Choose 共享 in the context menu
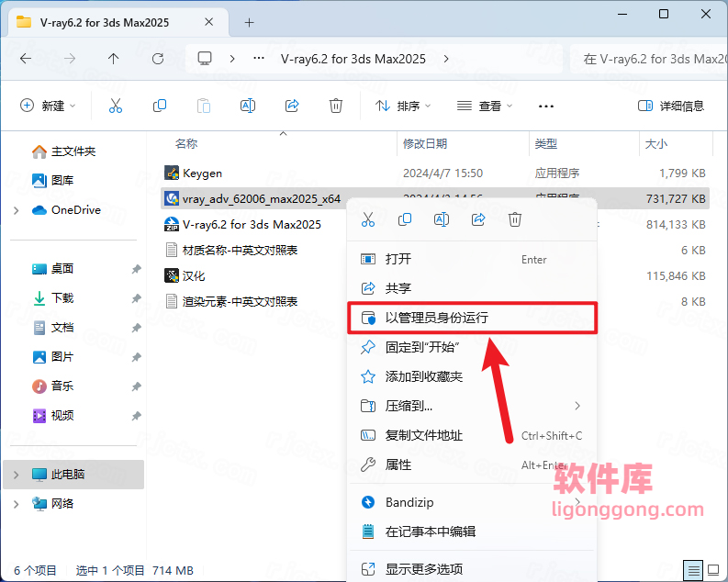 pyautogui.click(x=472, y=288)
